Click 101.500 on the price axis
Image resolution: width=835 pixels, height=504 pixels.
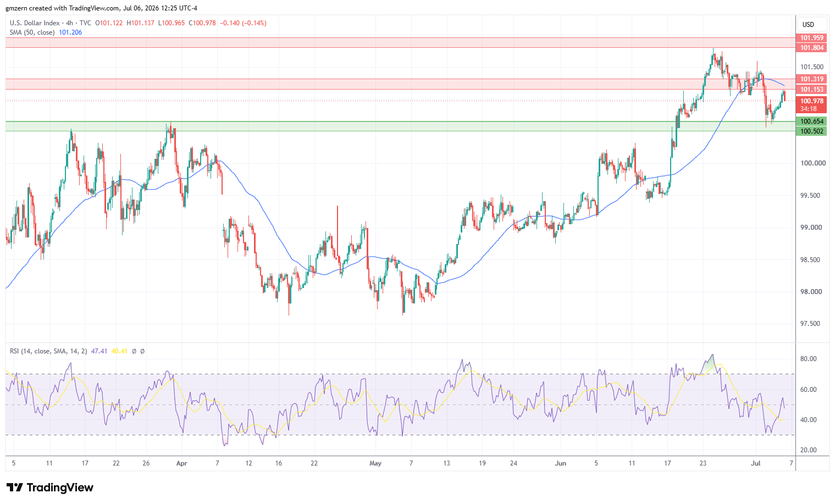pos(812,67)
